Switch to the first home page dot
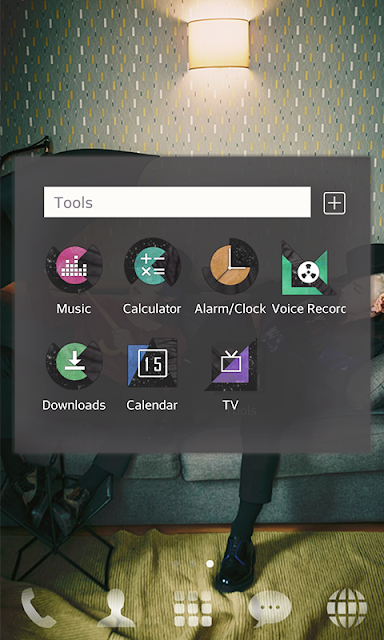The height and width of the screenshot is (640, 384). (x=176, y=564)
